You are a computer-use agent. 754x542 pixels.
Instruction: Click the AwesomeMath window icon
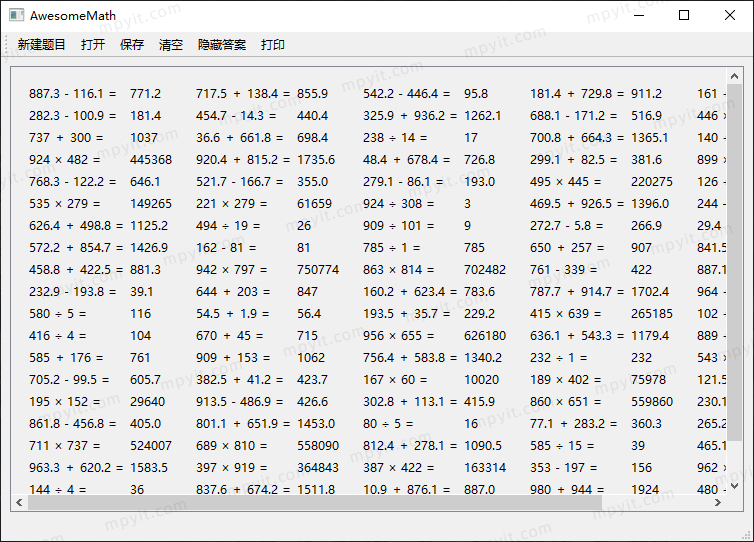click(16, 15)
